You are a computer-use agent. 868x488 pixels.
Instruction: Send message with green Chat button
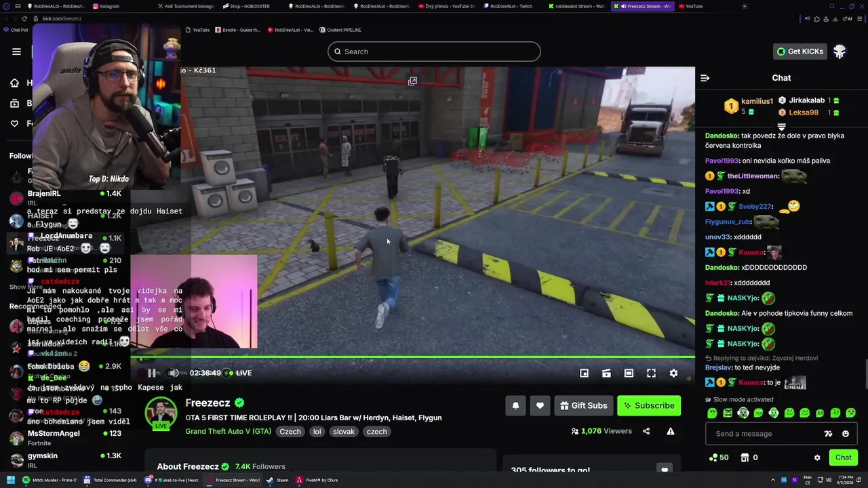844,457
